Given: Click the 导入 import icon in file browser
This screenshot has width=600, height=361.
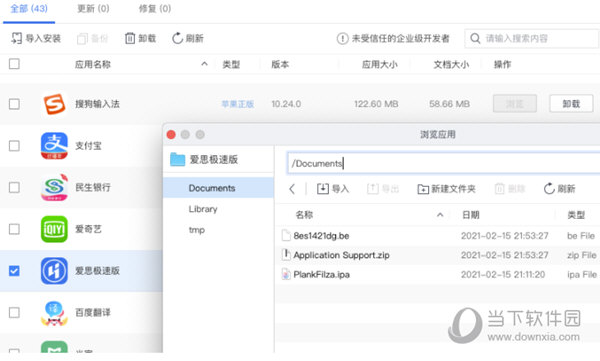Looking at the screenshot, I should click(323, 188).
